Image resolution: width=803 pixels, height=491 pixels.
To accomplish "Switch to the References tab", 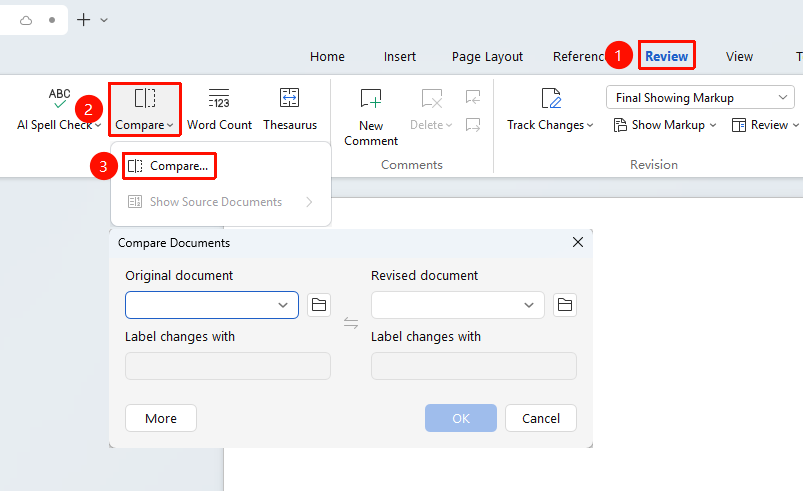I will [x=579, y=56].
